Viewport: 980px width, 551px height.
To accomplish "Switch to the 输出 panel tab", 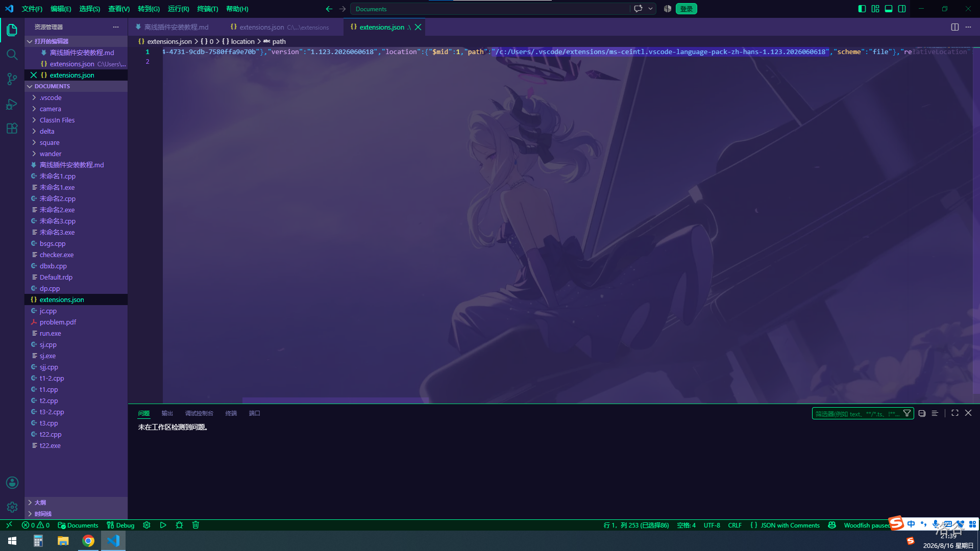I will tap(167, 413).
